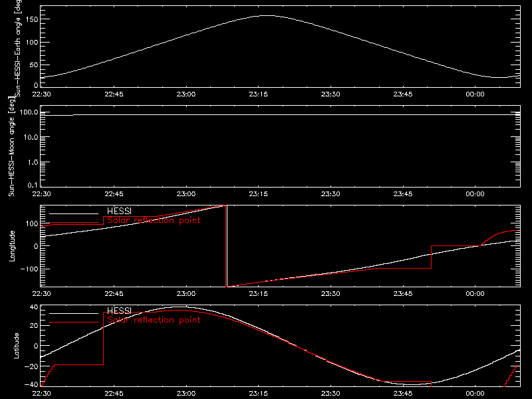The image size is (532, 399).
Task: Click the 50 tick on Sun-HESSI-Earth angle axis
Action: coord(34,65)
